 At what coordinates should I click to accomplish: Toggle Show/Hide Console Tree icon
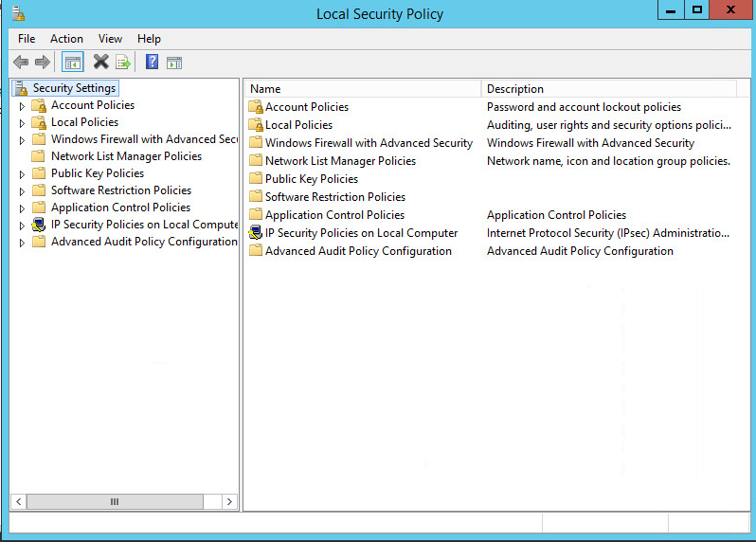(73, 63)
